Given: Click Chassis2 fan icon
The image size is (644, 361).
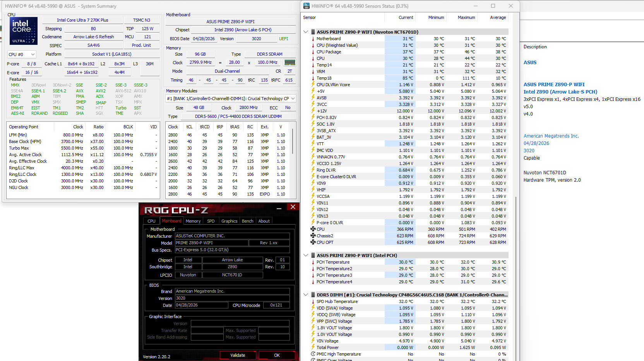Looking at the screenshot, I should coord(313,236).
